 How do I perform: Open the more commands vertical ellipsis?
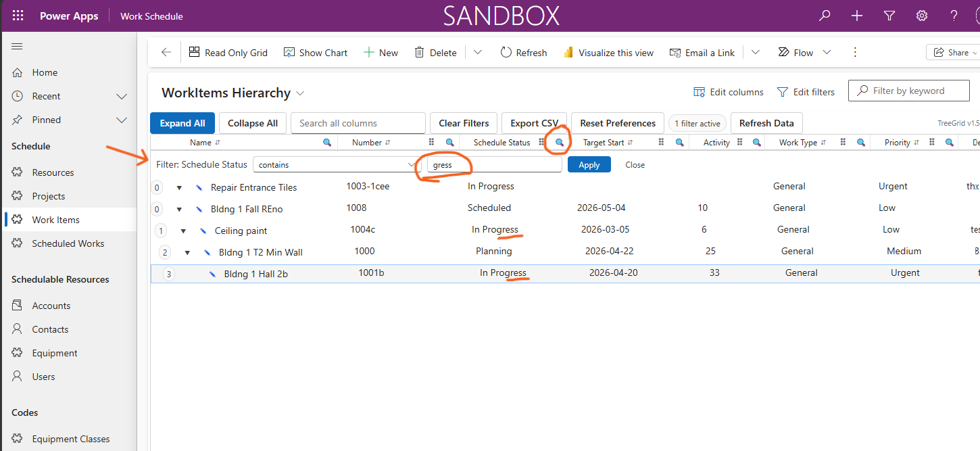pyautogui.click(x=855, y=52)
